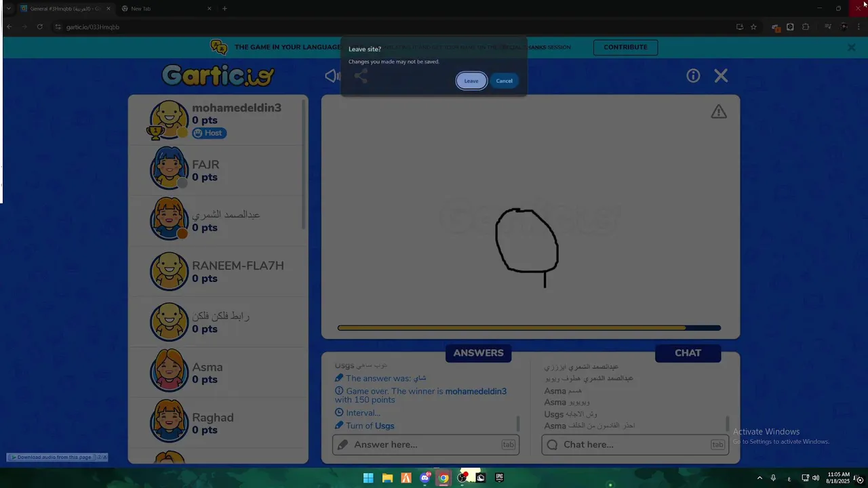
Task: Mute game sound with the speaker icon
Action: (332, 76)
